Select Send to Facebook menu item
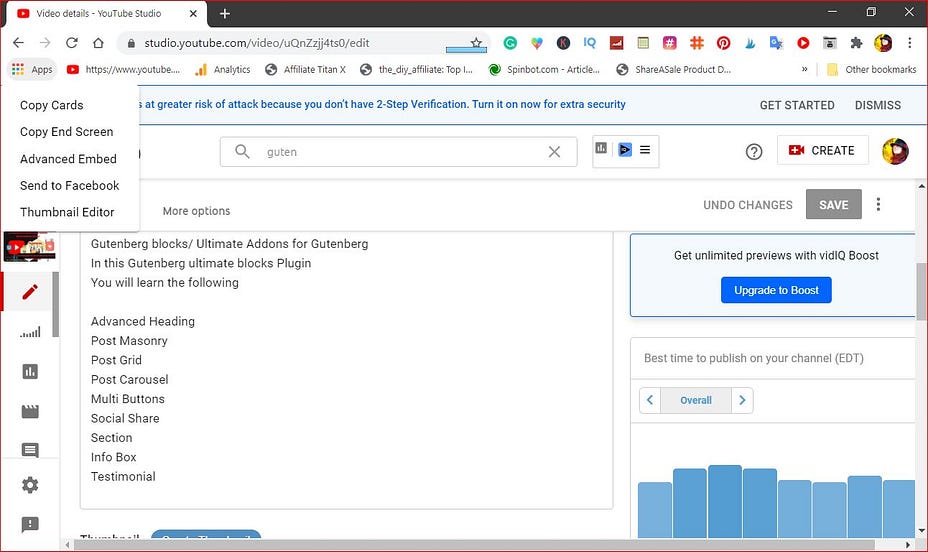928x552 pixels. pyautogui.click(x=70, y=185)
